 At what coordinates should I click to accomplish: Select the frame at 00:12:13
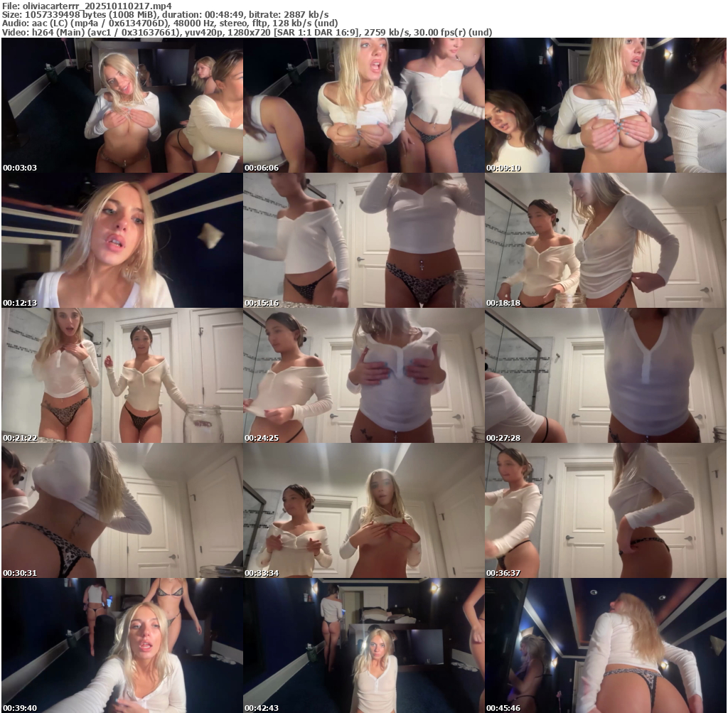click(x=122, y=240)
